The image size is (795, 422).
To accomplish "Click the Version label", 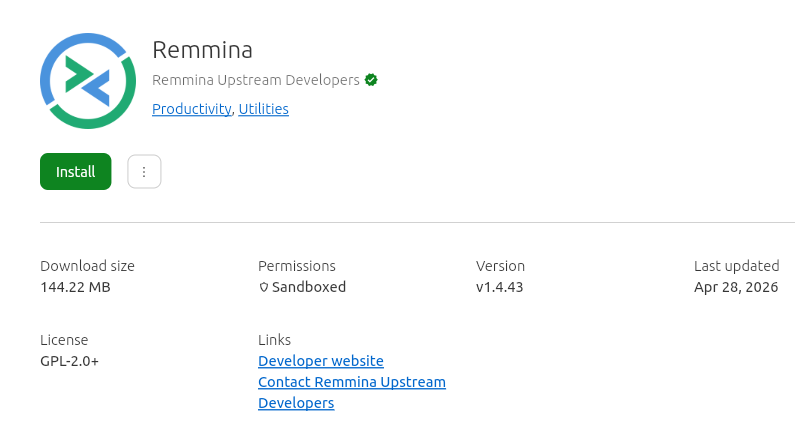I will click(500, 266).
